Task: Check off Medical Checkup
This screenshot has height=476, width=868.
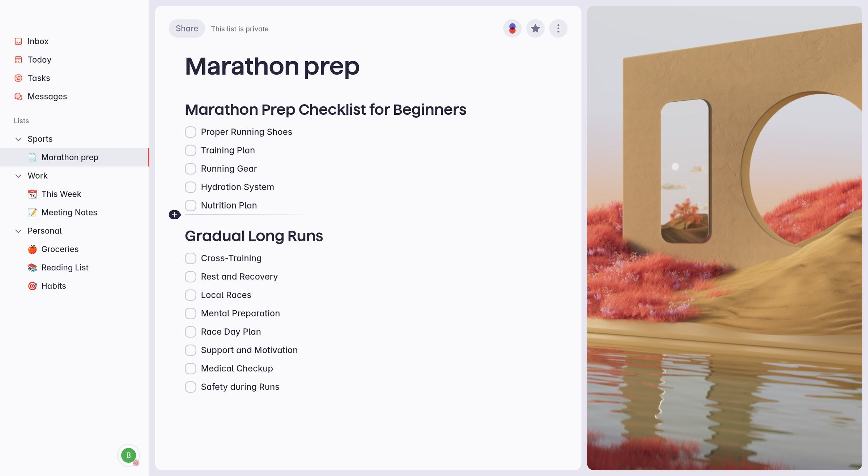Action: (x=191, y=369)
